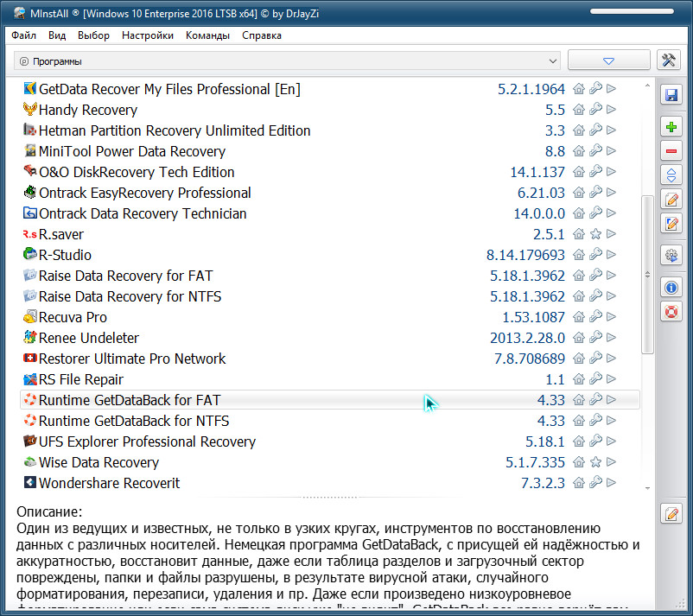This screenshot has width=693, height=616.
Task: Open the tools (hammer and wrench) settings button
Action: [670, 60]
